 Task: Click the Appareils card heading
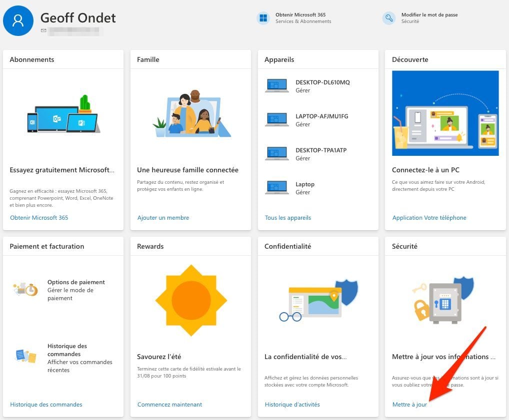click(x=279, y=59)
